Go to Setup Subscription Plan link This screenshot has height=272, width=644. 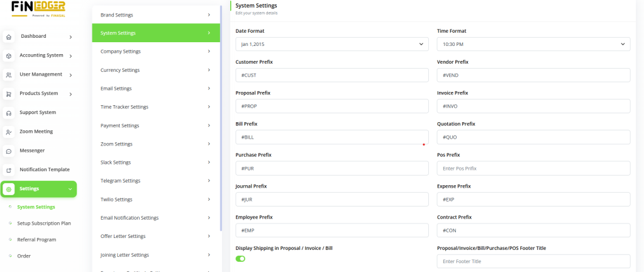tap(44, 223)
